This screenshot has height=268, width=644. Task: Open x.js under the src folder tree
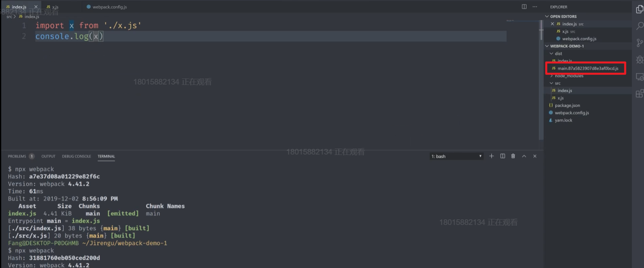[x=588, y=98]
